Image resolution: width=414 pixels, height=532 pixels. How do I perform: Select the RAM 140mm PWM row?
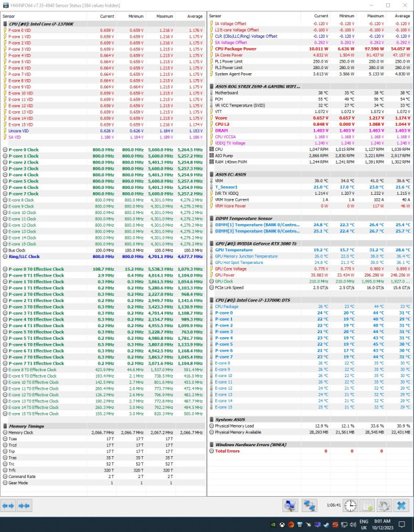[310, 162]
